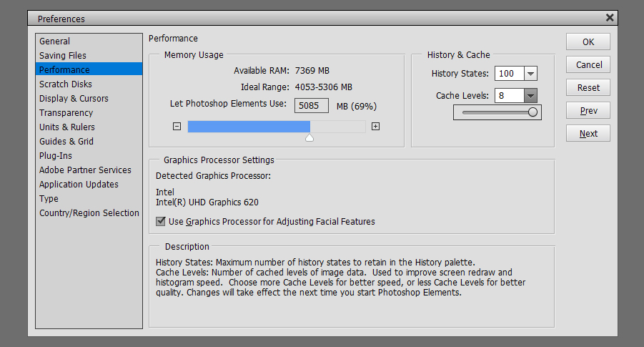Open the History States dropdown arrow
Viewport: 644px width, 347px height.
pyautogui.click(x=530, y=74)
